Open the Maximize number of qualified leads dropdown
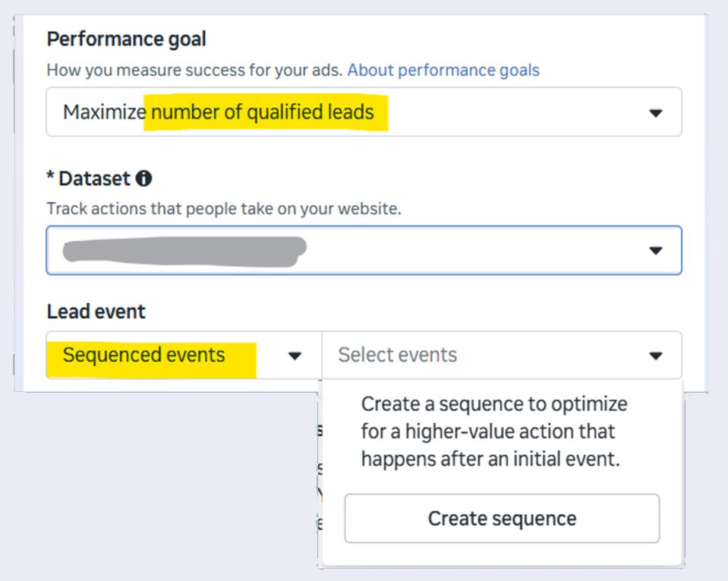Screen dimensions: 728x581 click(x=364, y=112)
